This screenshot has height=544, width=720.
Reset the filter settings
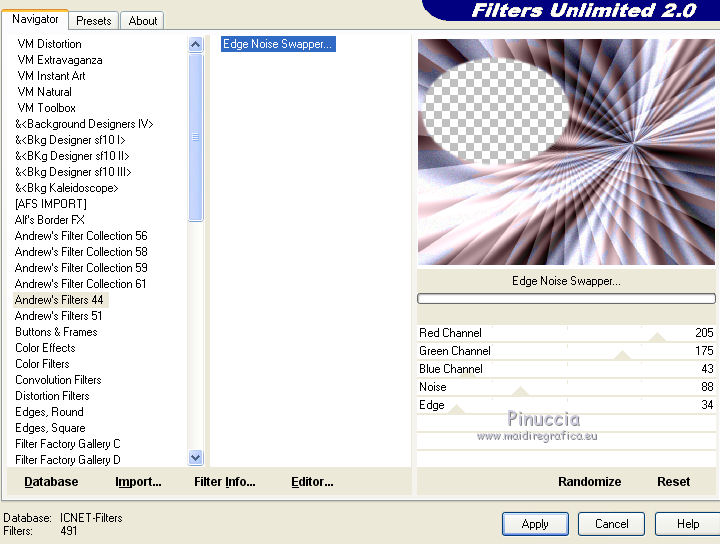point(673,482)
